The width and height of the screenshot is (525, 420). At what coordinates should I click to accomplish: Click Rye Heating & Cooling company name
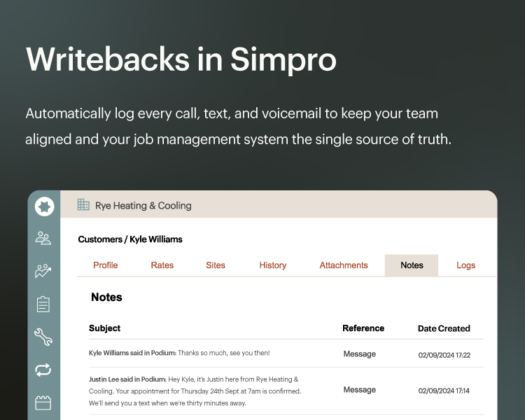point(143,206)
